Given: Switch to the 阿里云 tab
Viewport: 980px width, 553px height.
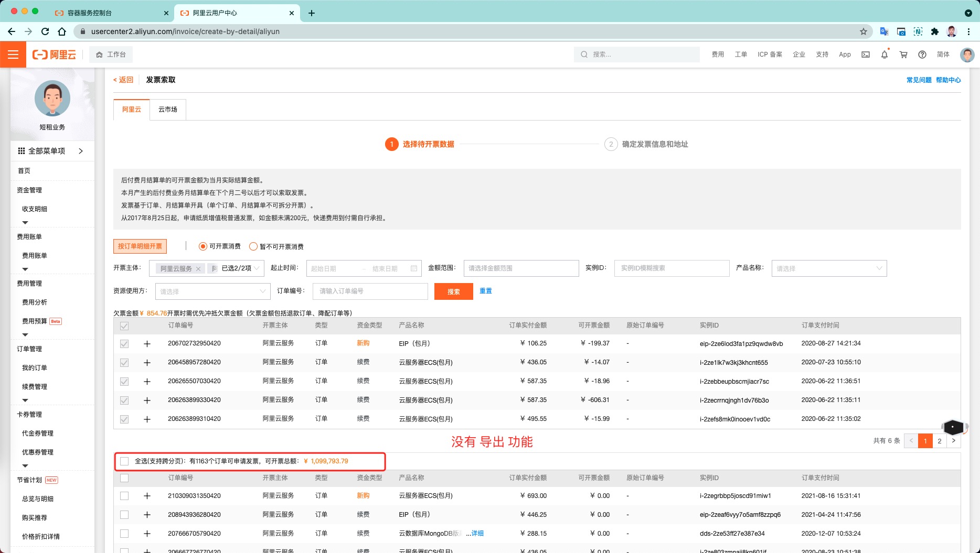Looking at the screenshot, I should point(132,110).
